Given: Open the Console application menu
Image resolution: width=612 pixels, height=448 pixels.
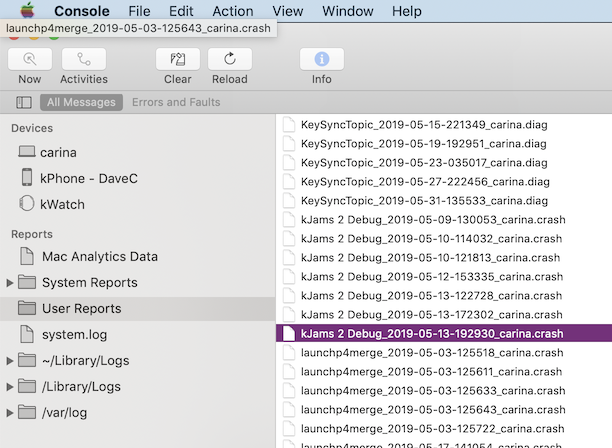Looking at the screenshot, I should pos(82,11).
